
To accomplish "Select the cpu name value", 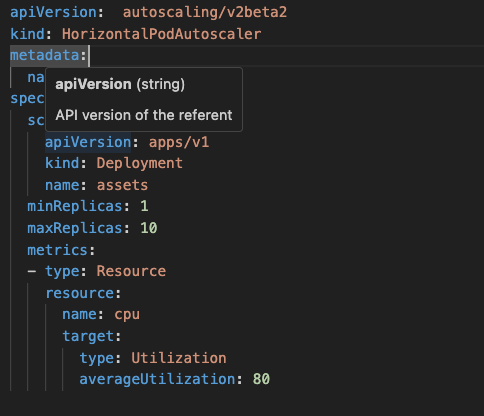I will (x=127, y=315).
